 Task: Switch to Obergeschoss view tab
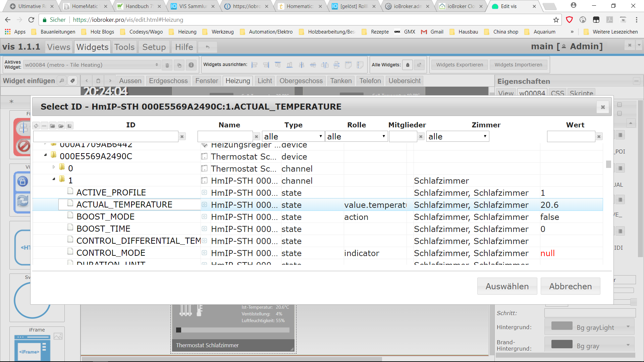click(x=301, y=81)
